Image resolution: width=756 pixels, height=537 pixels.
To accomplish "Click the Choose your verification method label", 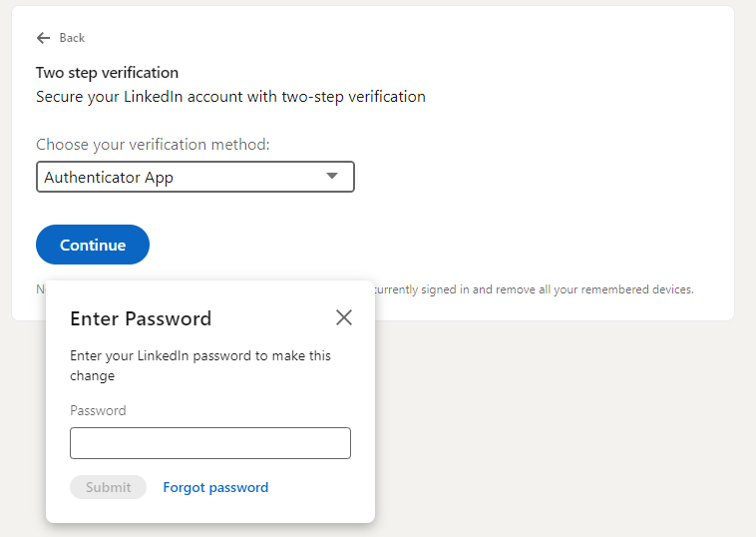I will pyautogui.click(x=153, y=145).
